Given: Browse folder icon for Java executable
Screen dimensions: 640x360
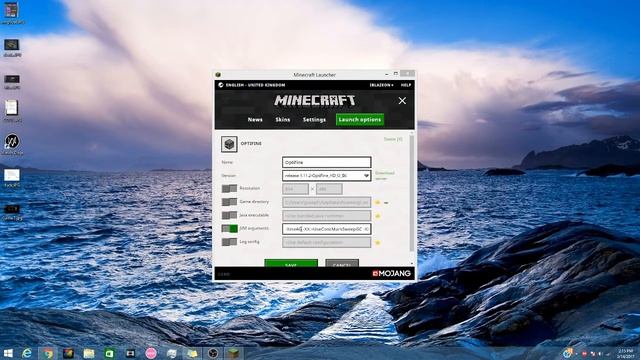Looking at the screenshot, I should pyautogui.click(x=378, y=216).
